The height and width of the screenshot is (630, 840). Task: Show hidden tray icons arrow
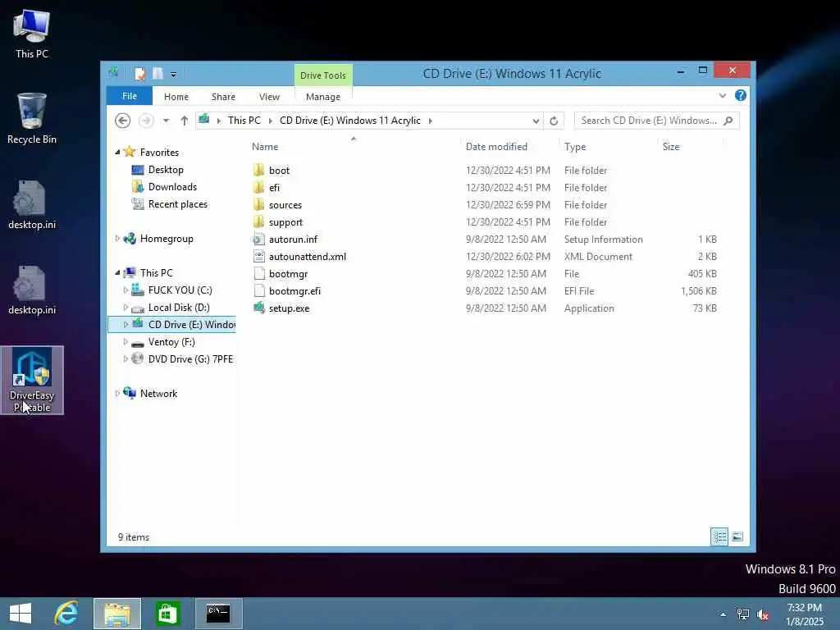click(724, 614)
